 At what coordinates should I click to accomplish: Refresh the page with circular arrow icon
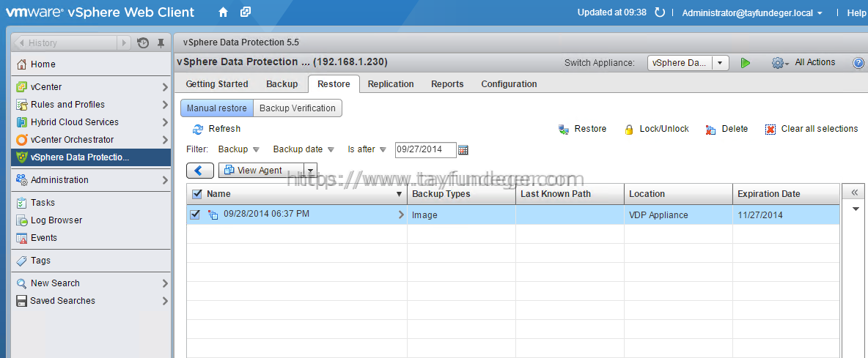[x=659, y=12]
